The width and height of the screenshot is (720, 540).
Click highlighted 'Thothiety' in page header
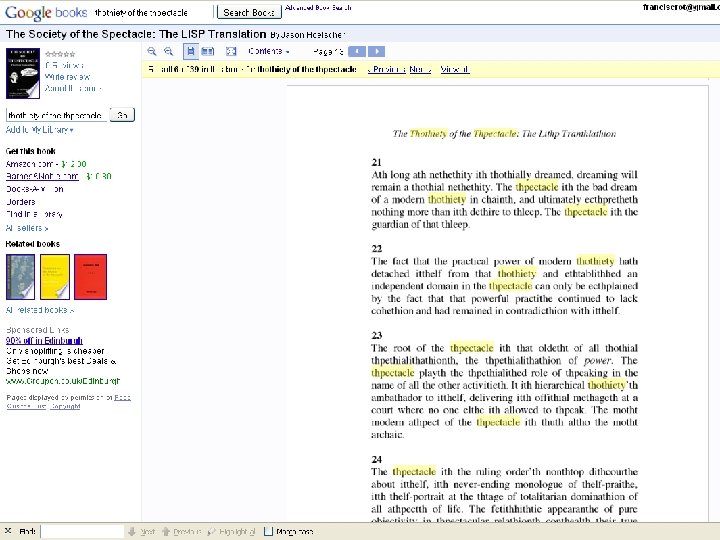[428, 134]
